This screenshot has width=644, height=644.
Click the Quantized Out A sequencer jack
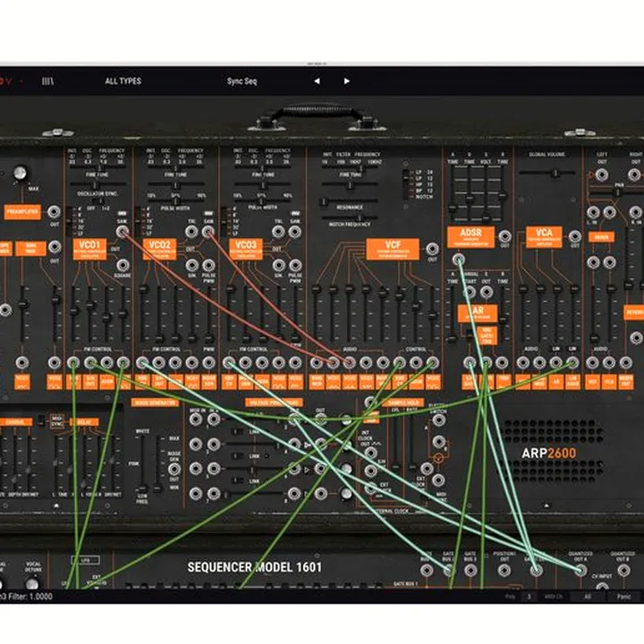(580, 570)
